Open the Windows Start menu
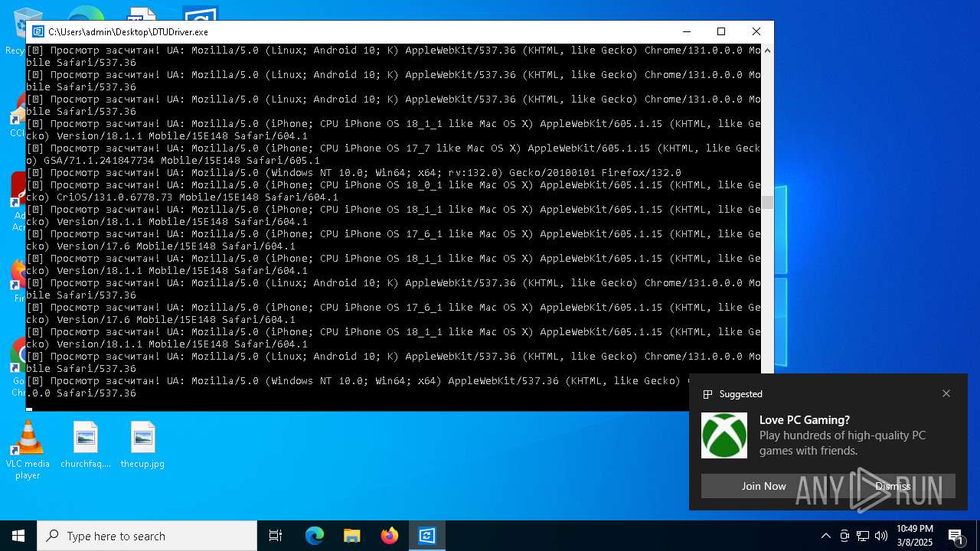This screenshot has height=551, width=980. coord(18,536)
